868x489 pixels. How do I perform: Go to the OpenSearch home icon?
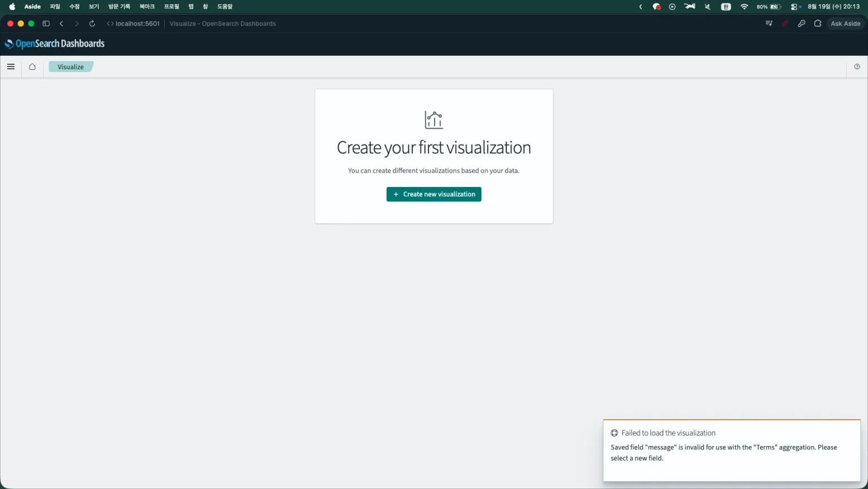(32, 67)
